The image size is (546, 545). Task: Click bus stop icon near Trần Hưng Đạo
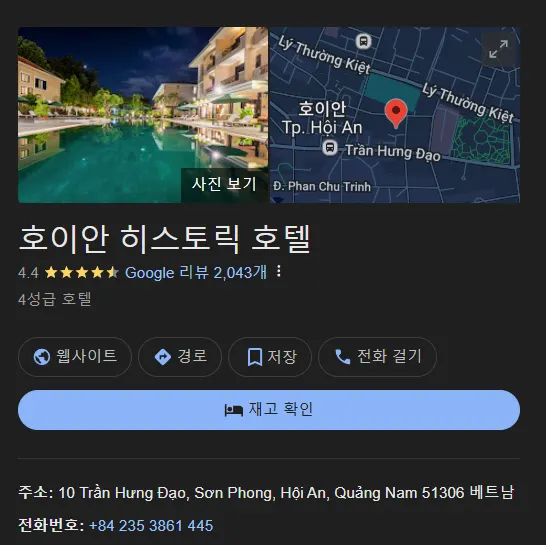(329, 148)
